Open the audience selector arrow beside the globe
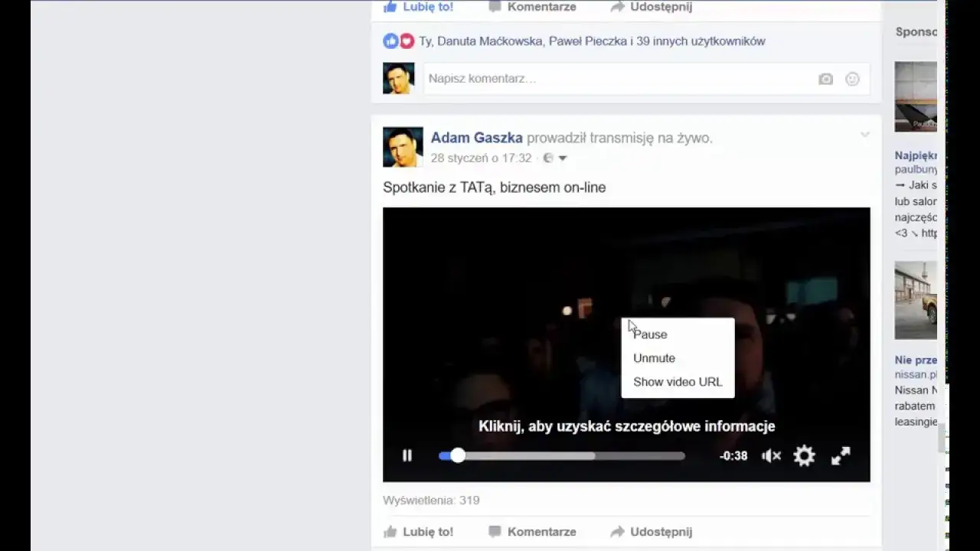Screen dimensions: 980x551 563,158
